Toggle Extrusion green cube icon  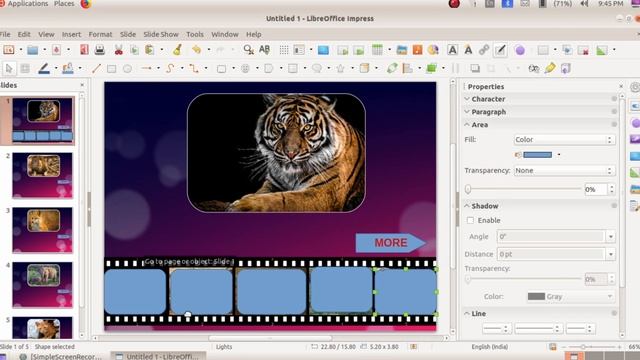431,68
